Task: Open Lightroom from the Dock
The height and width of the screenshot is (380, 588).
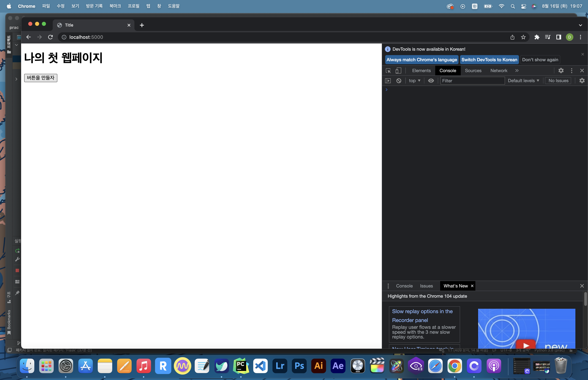Action: tap(280, 366)
